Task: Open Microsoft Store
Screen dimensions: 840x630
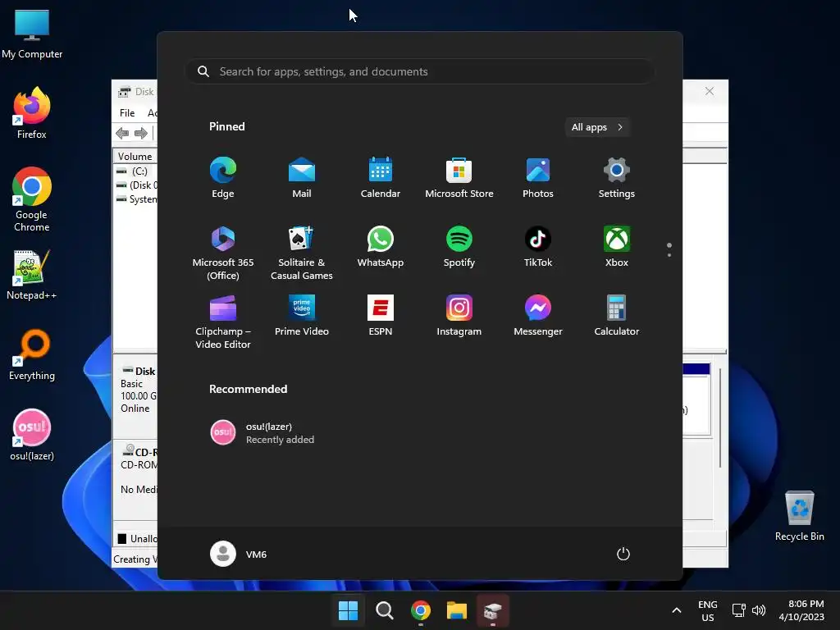Action: (x=459, y=178)
